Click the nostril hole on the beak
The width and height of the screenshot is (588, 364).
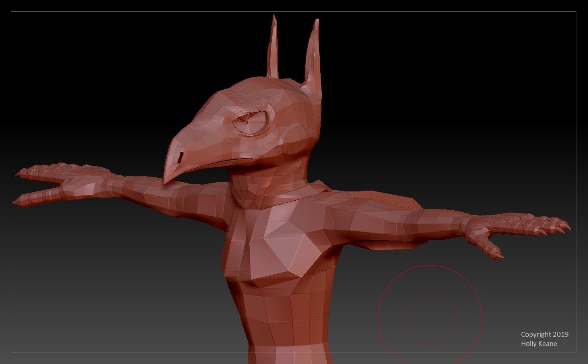[x=180, y=157]
